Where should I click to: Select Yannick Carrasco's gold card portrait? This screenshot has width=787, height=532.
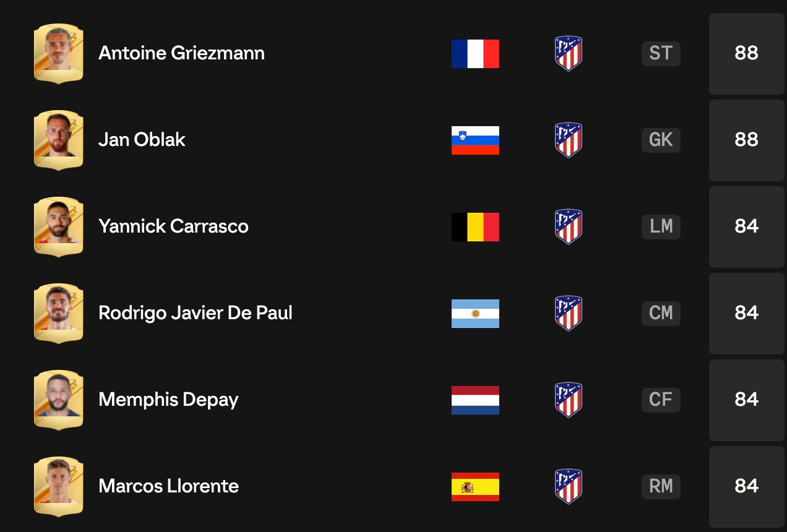click(58, 226)
